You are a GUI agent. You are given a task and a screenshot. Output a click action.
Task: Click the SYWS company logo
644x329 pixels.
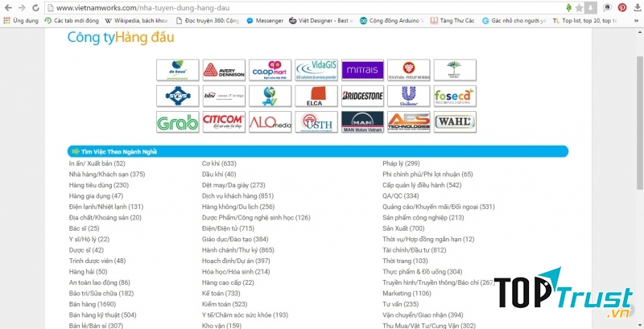click(x=177, y=96)
